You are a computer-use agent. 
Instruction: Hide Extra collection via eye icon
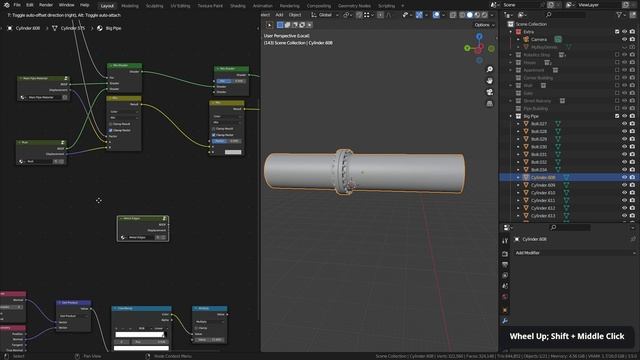[624, 31]
